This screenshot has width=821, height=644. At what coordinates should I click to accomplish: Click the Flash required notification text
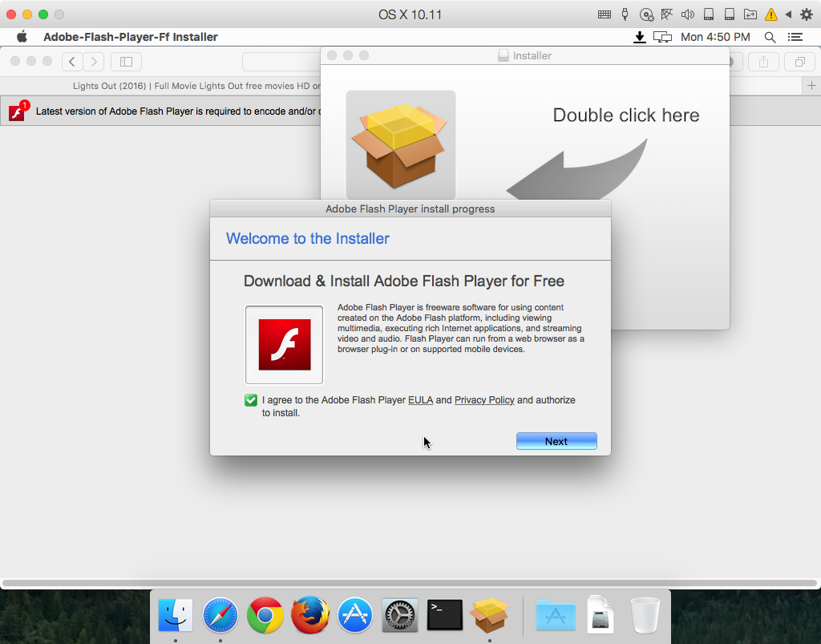(179, 111)
